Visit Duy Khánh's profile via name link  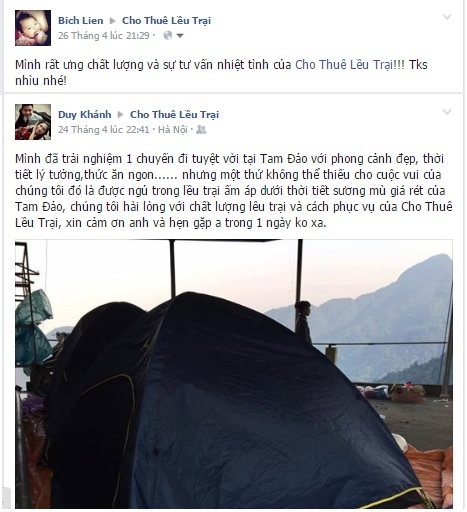coord(85,115)
